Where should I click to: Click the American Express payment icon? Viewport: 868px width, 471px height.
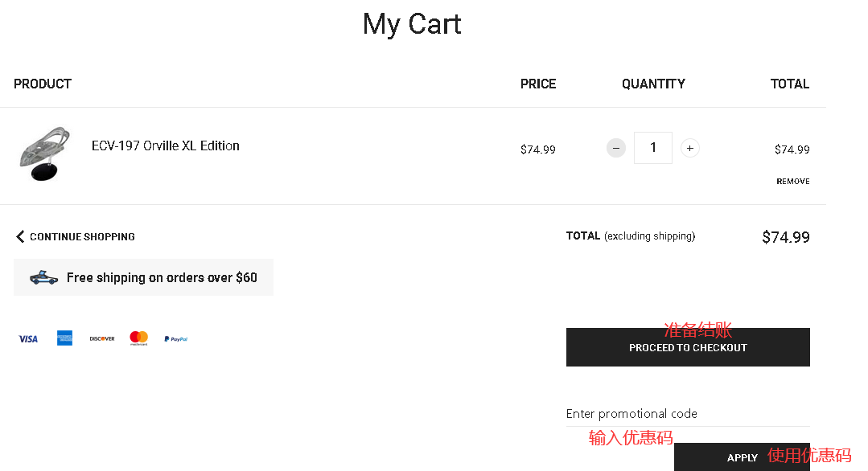pyautogui.click(x=65, y=338)
